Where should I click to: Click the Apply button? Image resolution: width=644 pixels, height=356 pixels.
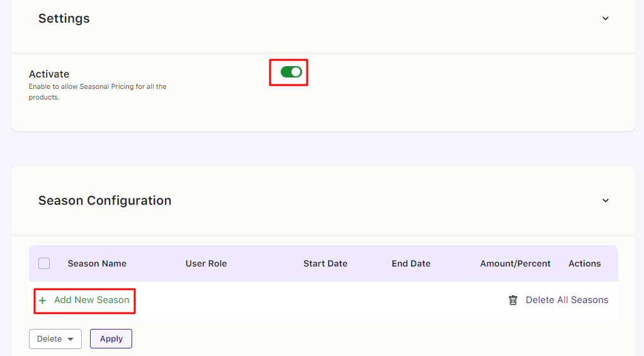[111, 339]
